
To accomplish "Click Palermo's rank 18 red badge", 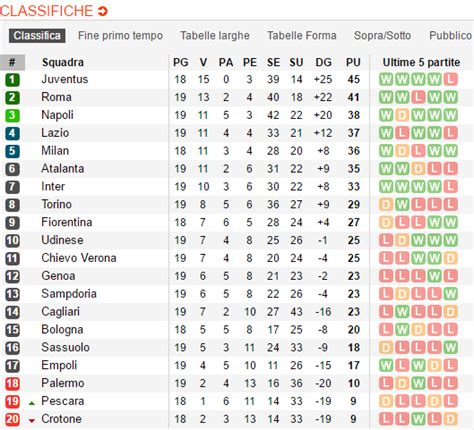I will [12, 384].
